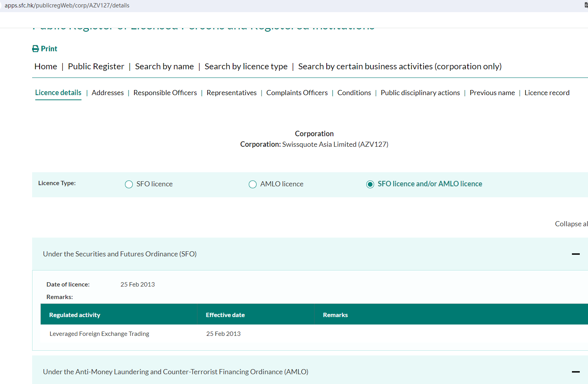The image size is (588, 384).
Task: Open the Previous name tab
Action: tap(492, 93)
